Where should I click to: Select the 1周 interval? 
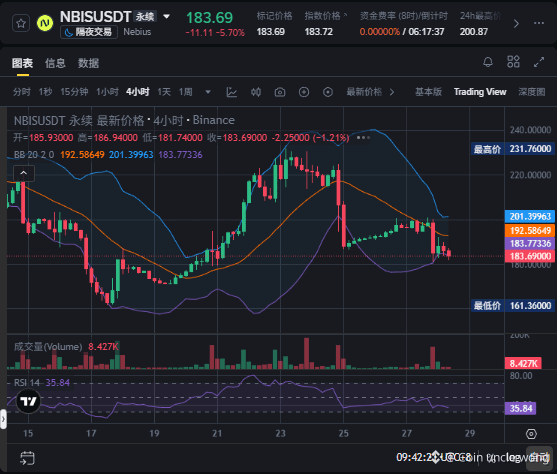coord(185,92)
